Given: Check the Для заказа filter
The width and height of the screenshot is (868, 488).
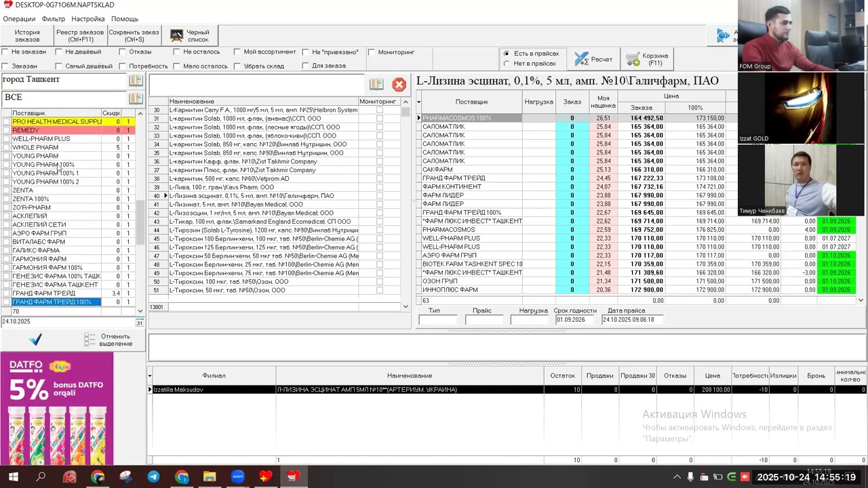Looking at the screenshot, I should pos(305,66).
